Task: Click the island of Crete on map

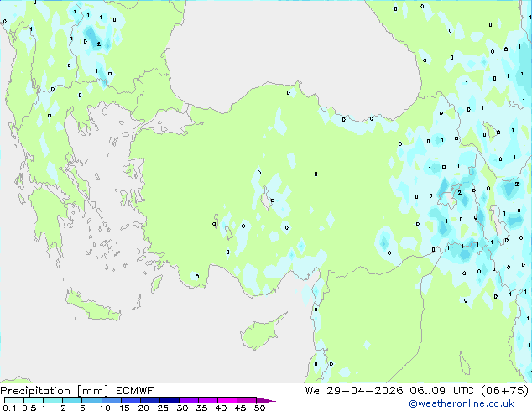Action: tap(92, 306)
